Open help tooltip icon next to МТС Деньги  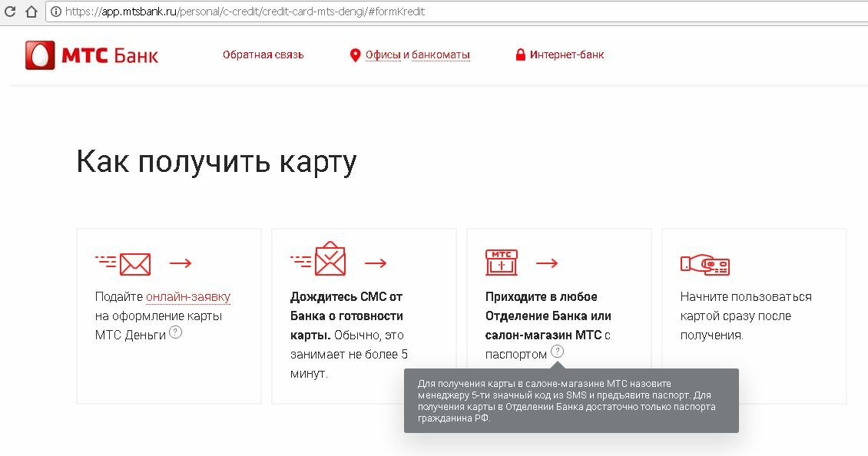[x=175, y=332]
